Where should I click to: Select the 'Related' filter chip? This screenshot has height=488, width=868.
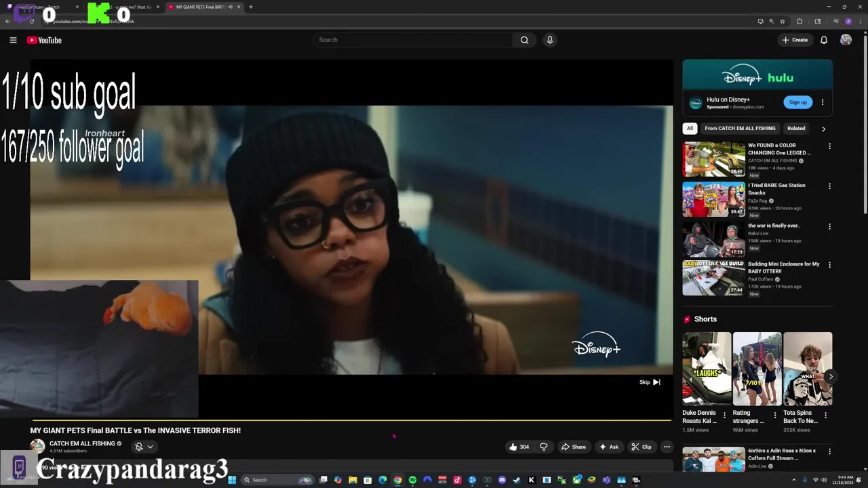[796, 129]
